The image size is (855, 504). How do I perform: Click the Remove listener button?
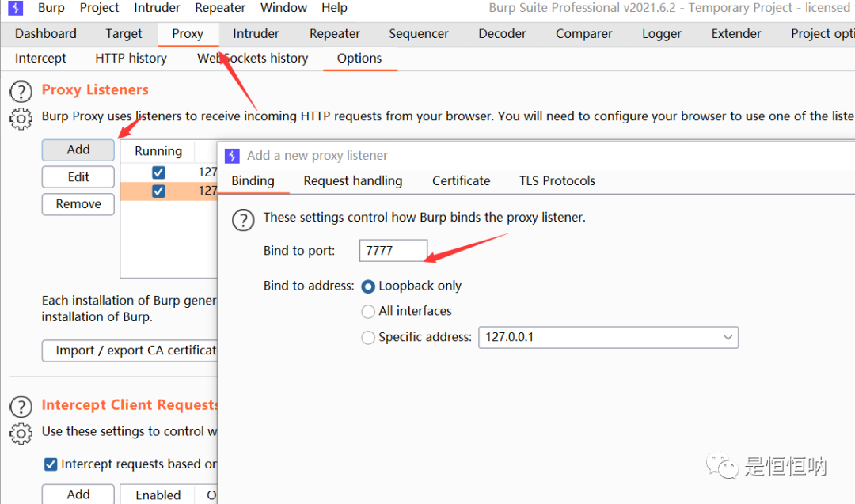pos(78,204)
